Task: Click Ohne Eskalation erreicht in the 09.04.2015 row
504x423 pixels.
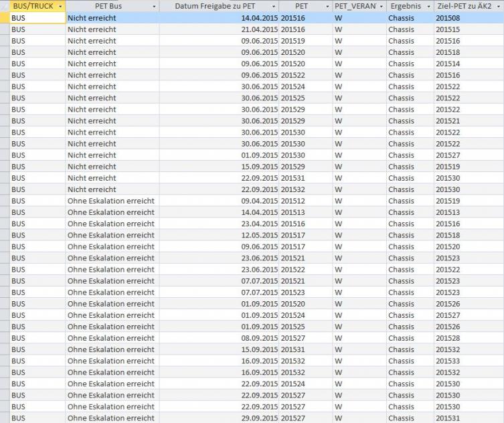Action: point(111,201)
